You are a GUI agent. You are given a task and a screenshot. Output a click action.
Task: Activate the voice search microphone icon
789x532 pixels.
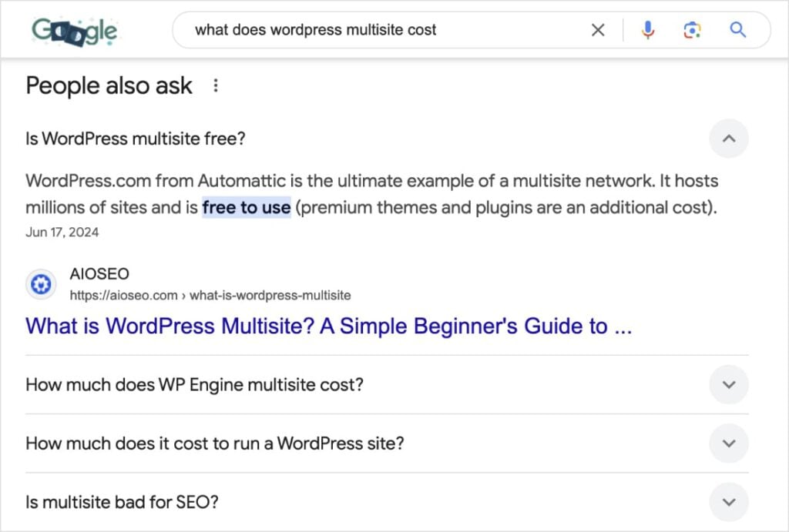point(648,29)
